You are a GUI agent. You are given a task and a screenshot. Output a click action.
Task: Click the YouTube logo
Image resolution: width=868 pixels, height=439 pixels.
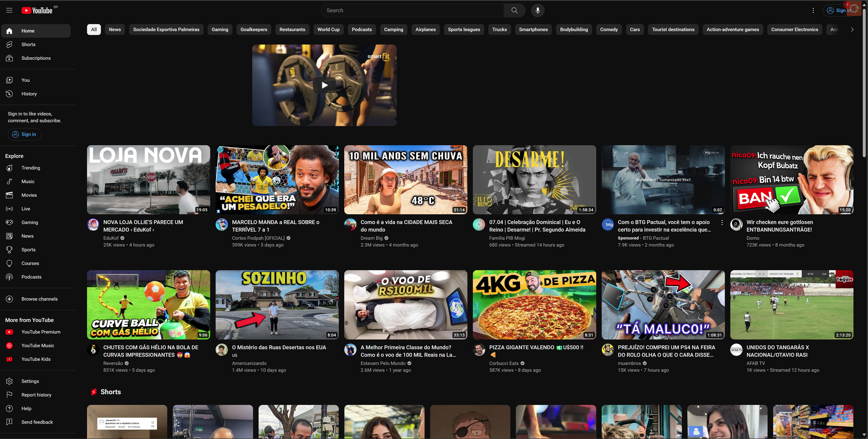coord(37,11)
